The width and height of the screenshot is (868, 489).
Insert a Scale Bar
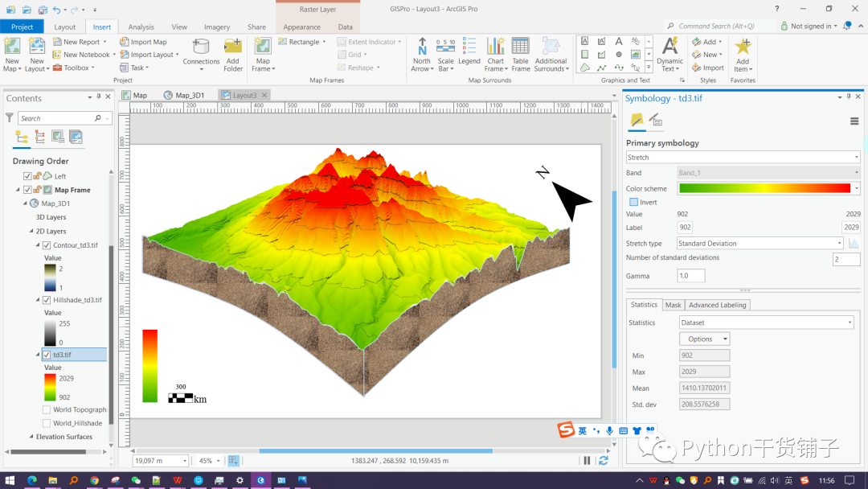(x=445, y=54)
